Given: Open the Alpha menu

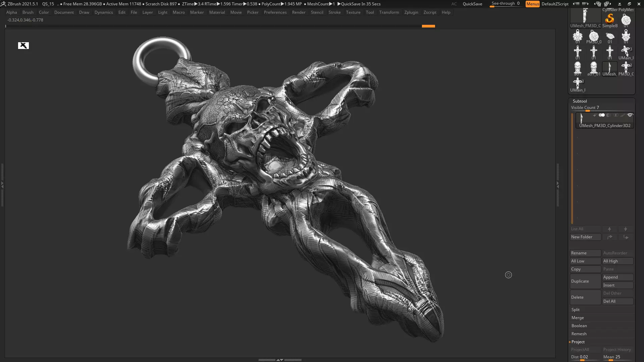Looking at the screenshot, I should 12,12.
